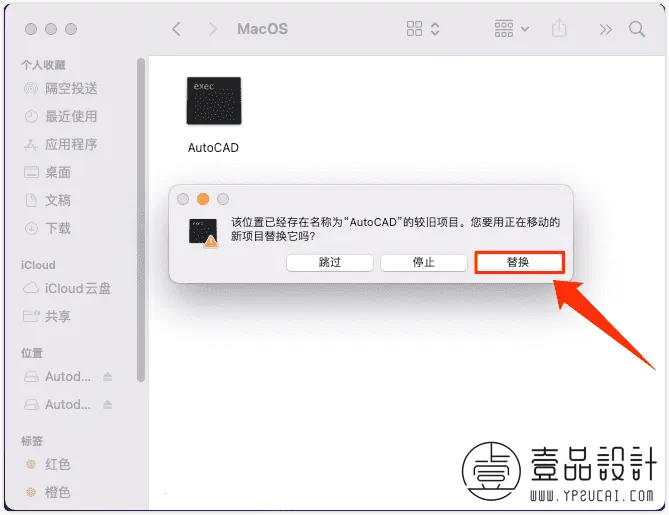Click the red tag color dot
The image size is (669, 515).
[x=31, y=464]
